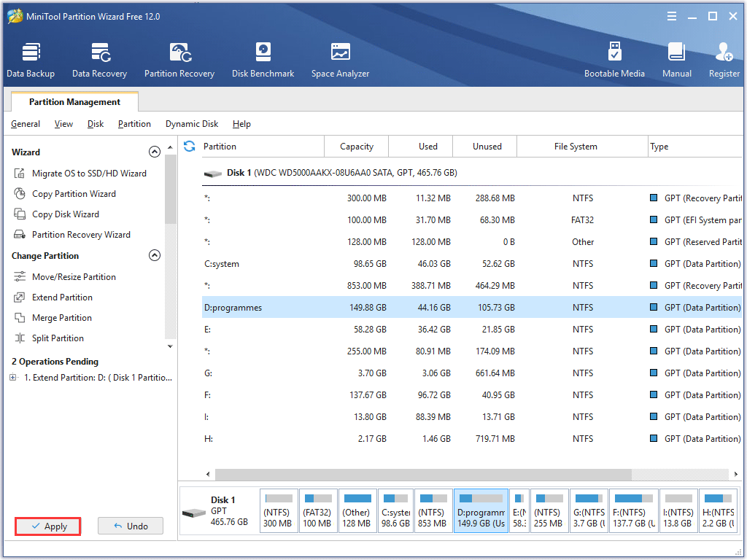Select the E: partition row
Screen dimensions: 747x560
[x=472, y=330]
